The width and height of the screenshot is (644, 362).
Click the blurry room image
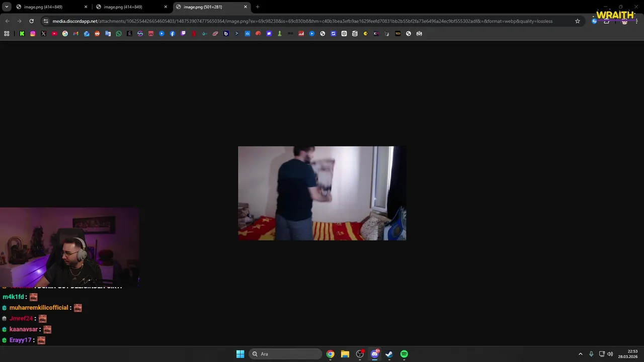click(322, 193)
